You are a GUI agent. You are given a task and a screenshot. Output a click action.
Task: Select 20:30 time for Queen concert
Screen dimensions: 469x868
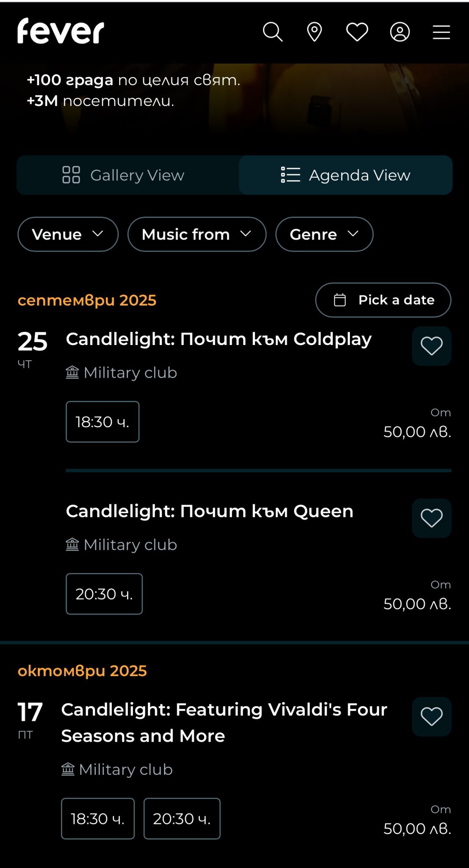coord(104,594)
